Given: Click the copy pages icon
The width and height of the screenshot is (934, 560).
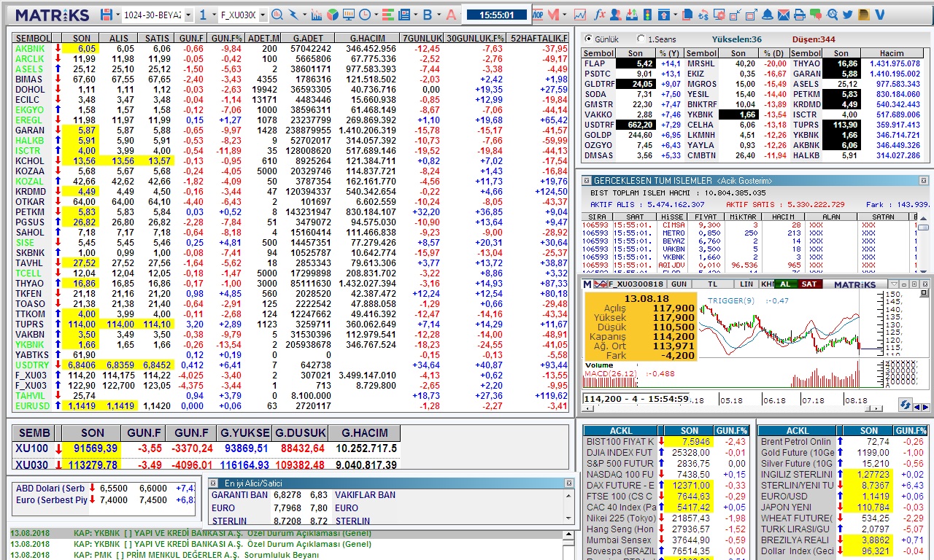Looking at the screenshot, I should [687, 15].
